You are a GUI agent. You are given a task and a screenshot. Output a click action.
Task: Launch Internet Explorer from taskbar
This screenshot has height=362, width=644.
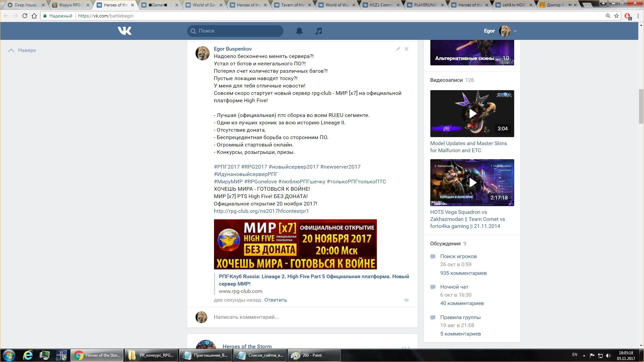28,355
